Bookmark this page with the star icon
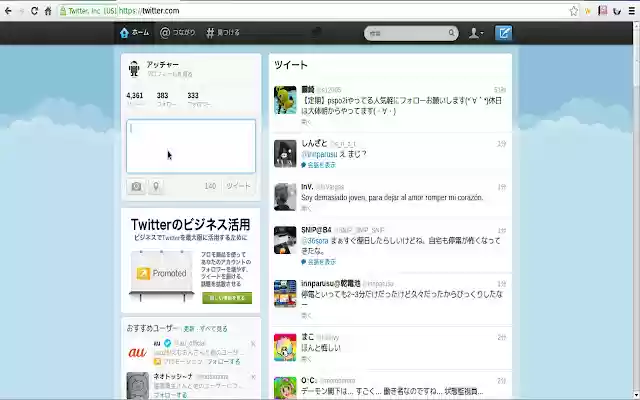Viewport: 640px width, 400px height. [x=573, y=11]
